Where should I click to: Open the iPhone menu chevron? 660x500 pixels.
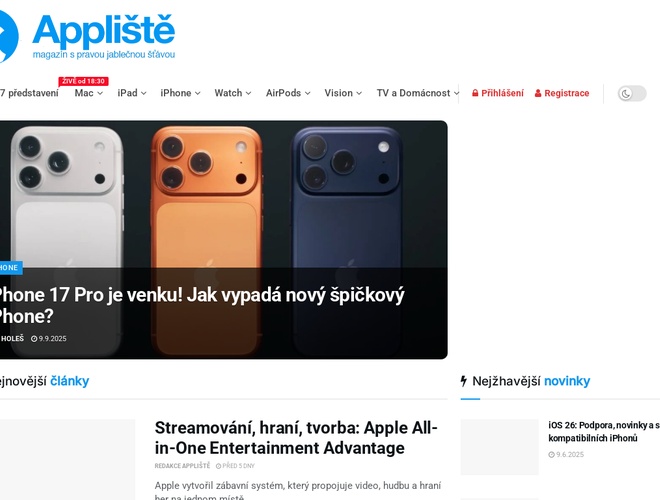pyautogui.click(x=198, y=93)
